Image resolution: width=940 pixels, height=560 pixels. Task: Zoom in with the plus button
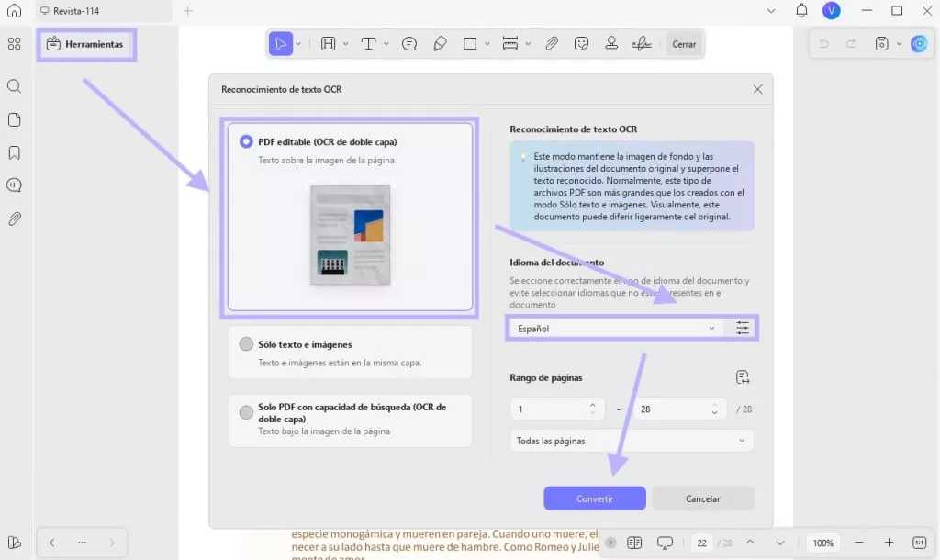tap(889, 543)
